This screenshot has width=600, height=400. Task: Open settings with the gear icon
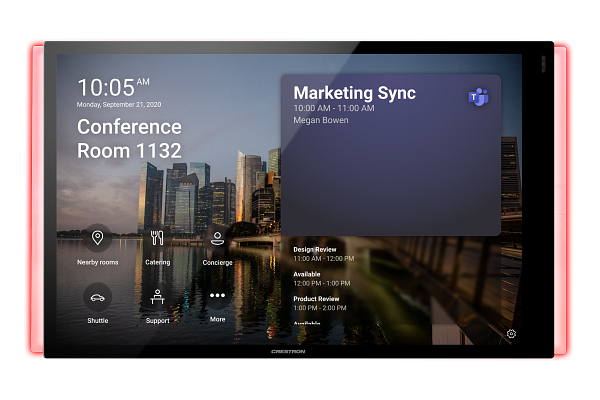[x=511, y=334]
